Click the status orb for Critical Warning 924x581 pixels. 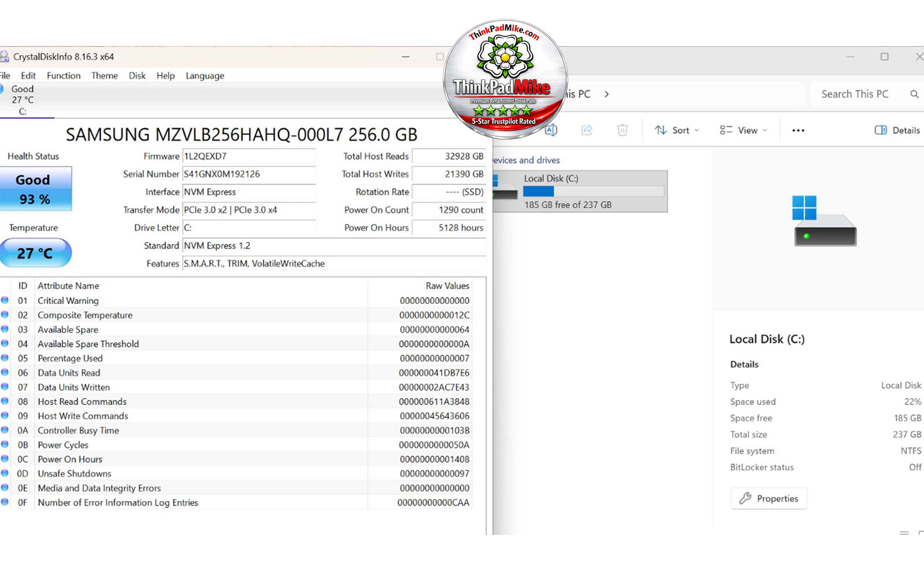coord(5,300)
